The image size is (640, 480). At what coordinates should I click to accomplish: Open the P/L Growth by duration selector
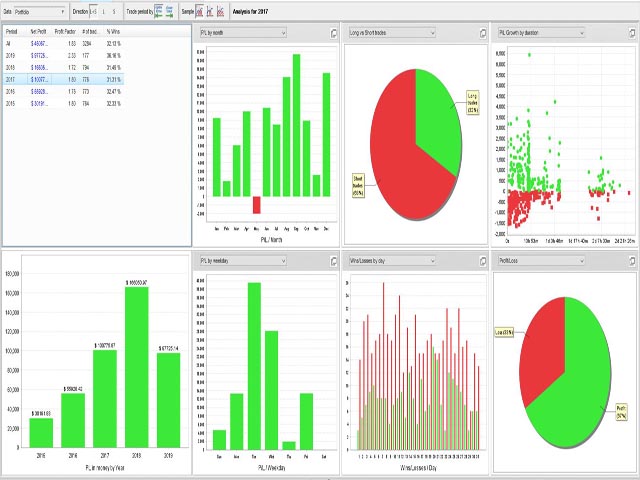coord(541,33)
